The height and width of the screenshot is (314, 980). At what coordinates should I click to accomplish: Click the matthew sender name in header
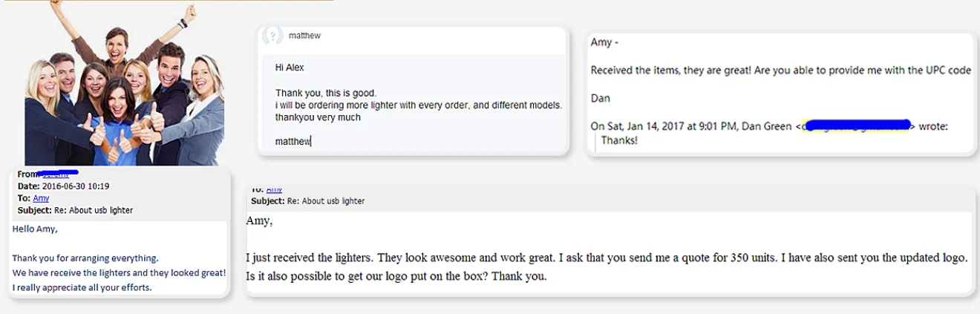point(304,36)
